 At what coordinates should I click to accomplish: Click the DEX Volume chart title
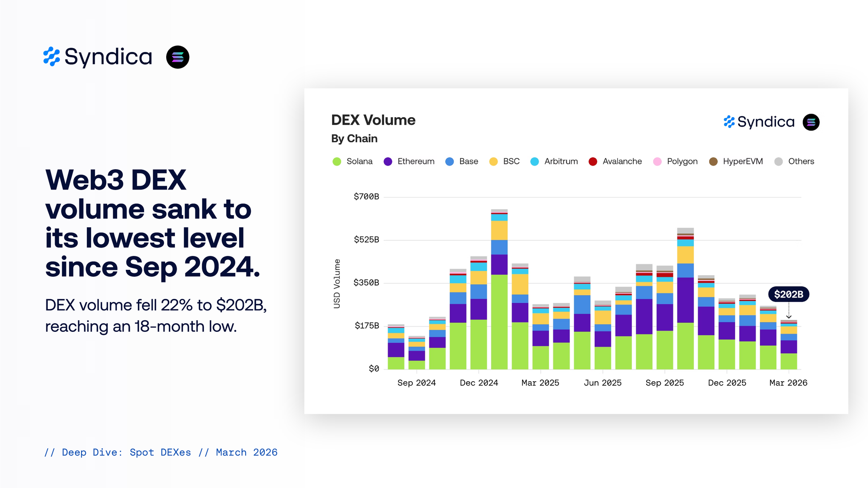(373, 120)
